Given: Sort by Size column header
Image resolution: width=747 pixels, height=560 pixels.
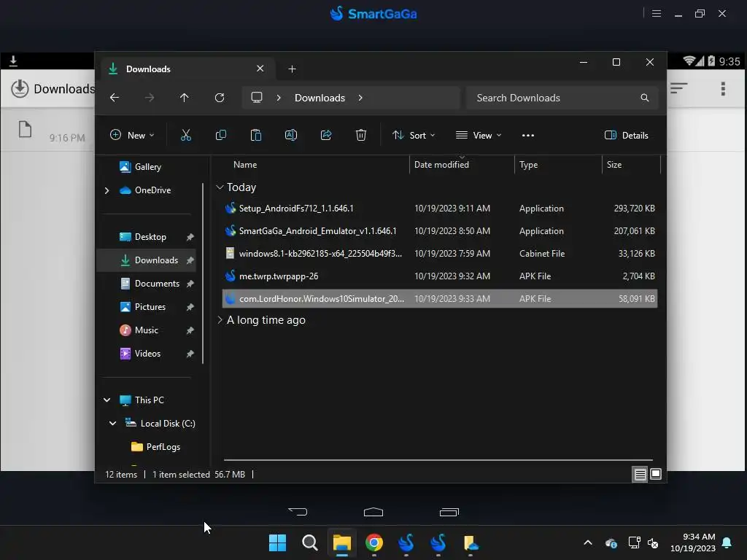Looking at the screenshot, I should click(614, 165).
